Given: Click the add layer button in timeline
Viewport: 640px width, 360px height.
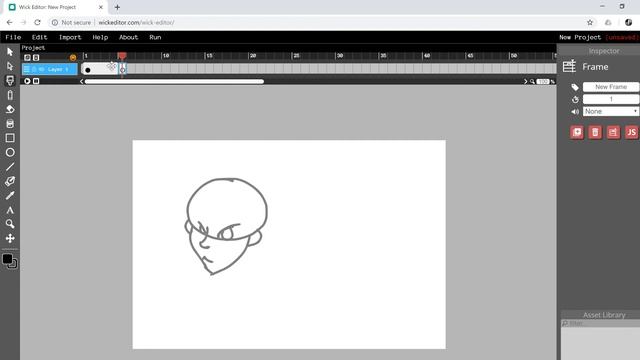Looking at the screenshot, I should coord(27,58).
